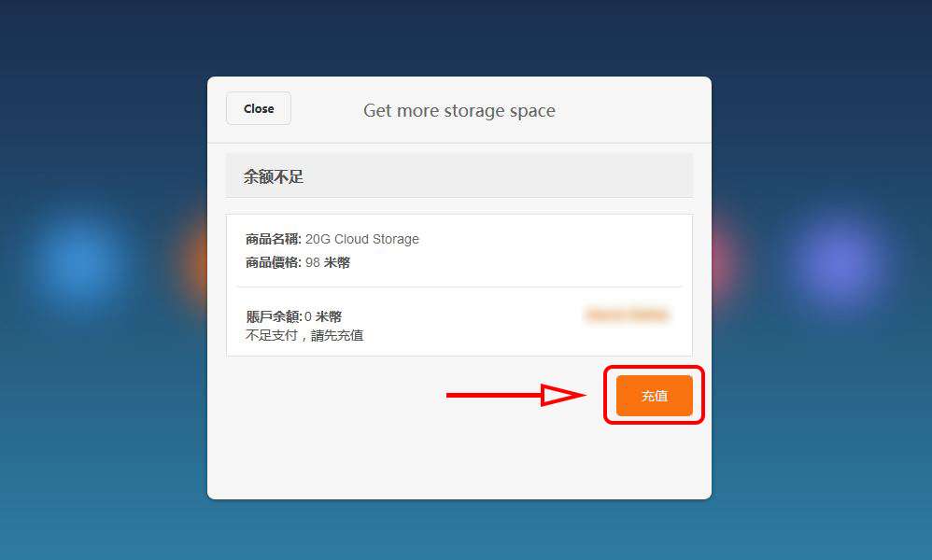Image resolution: width=932 pixels, height=560 pixels.
Task: Click the '20G Cloud Storage' product name text
Action: (x=362, y=239)
